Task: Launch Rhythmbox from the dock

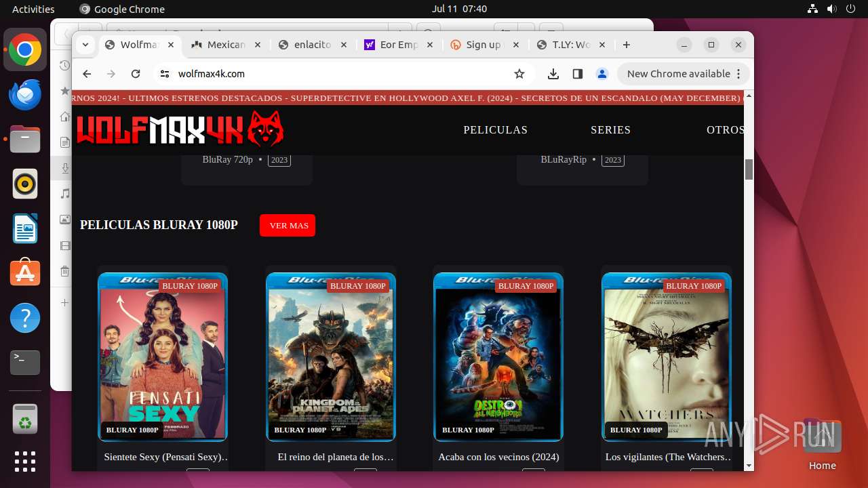Action: coord(25,184)
